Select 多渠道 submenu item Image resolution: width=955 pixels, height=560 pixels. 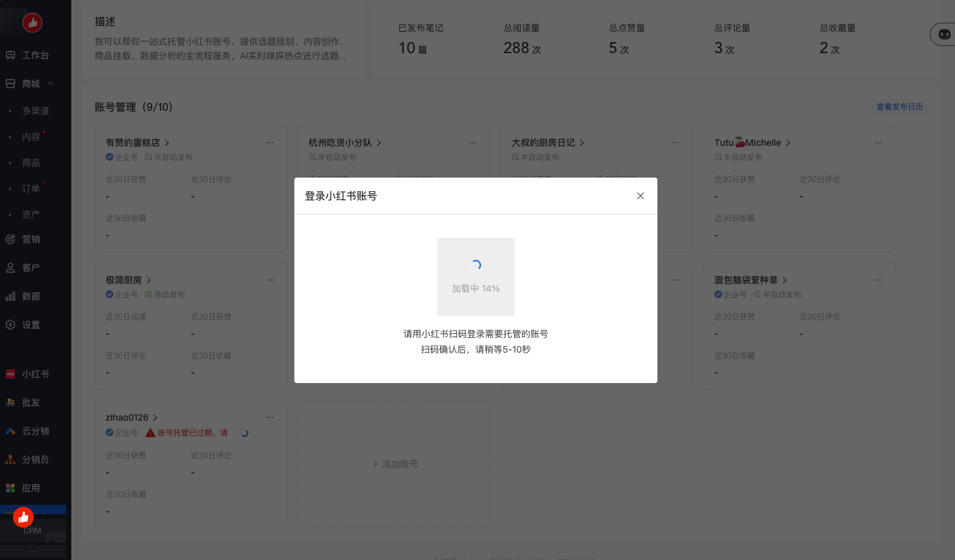pyautogui.click(x=36, y=111)
